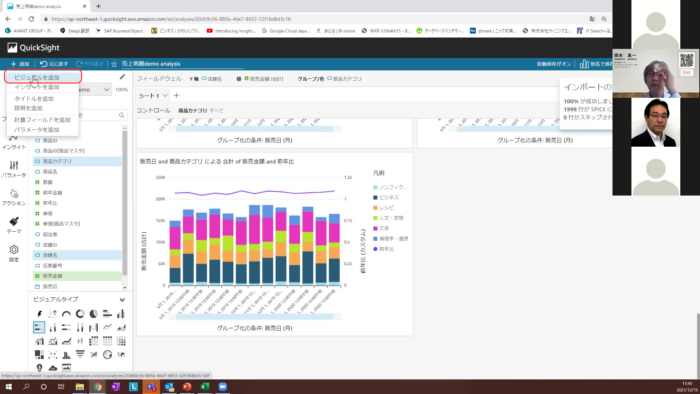Open the インサイト sidebar panel
Screen dimensions: 700x394
point(14,142)
